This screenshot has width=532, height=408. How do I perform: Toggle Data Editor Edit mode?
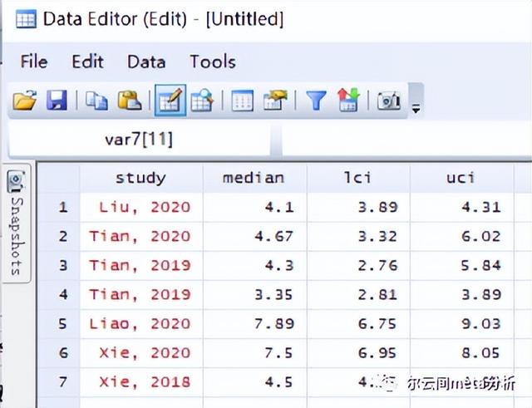tap(170, 101)
